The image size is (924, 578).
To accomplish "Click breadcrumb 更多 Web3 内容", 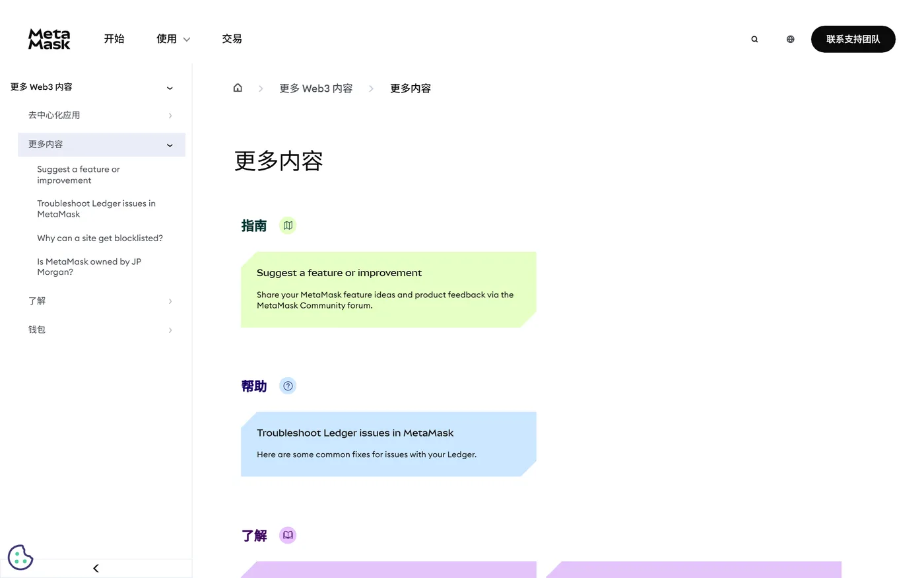I will [316, 88].
